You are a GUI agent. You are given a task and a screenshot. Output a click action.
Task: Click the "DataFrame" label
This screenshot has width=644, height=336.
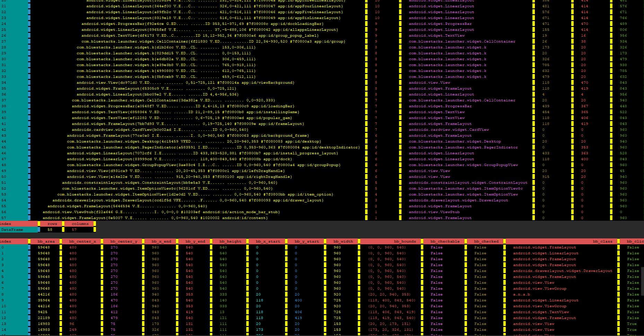tap(12, 229)
